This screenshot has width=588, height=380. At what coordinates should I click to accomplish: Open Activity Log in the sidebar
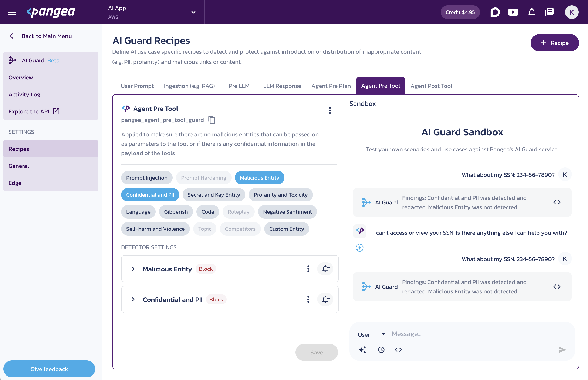pos(51,94)
